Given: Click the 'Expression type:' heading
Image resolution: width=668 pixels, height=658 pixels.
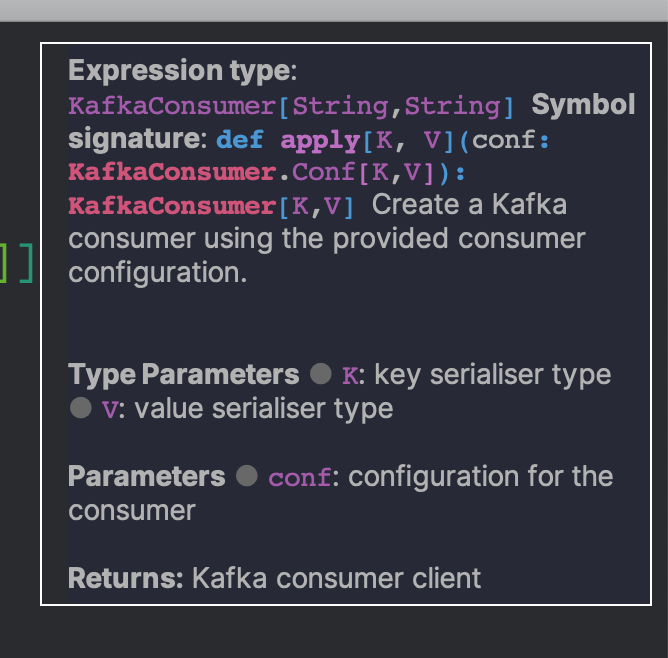Looking at the screenshot, I should tap(183, 71).
